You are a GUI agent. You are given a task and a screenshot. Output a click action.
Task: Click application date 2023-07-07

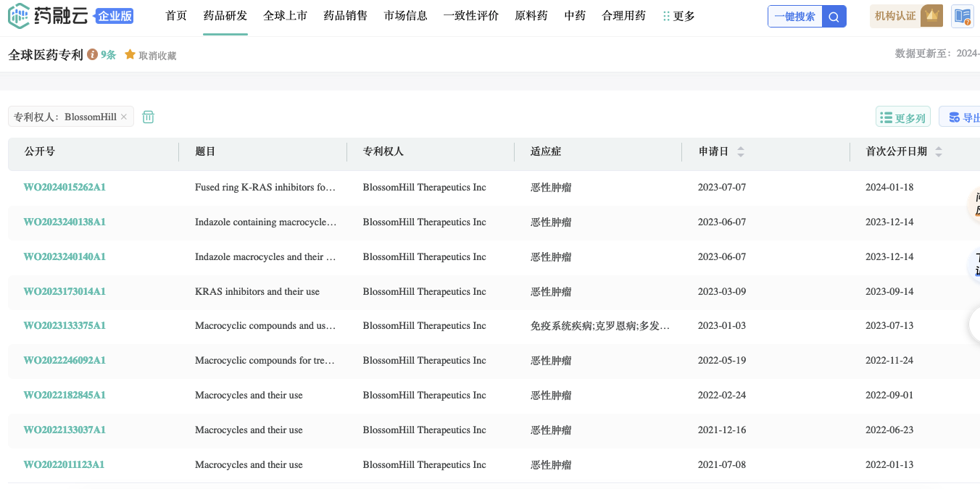pyautogui.click(x=722, y=187)
